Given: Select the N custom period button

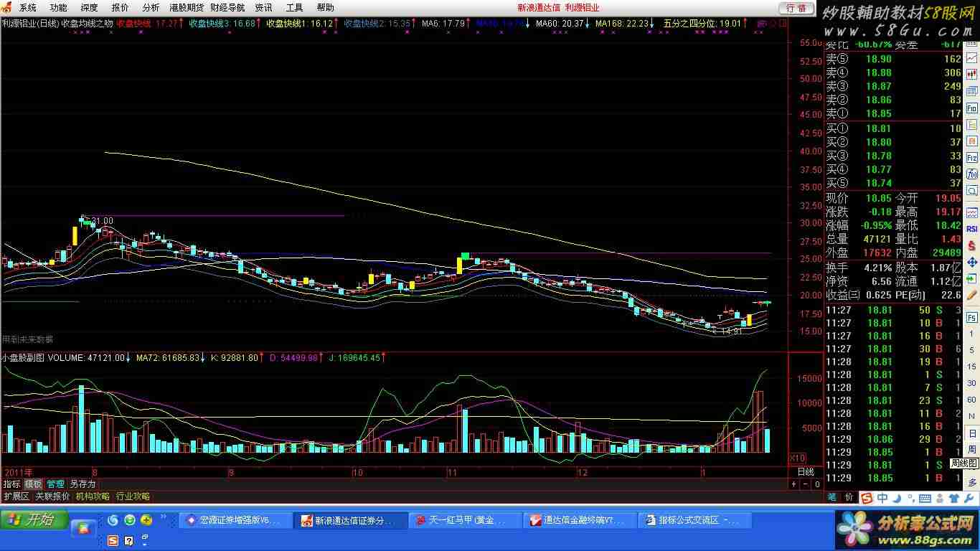Looking at the screenshot, I should click(972, 416).
